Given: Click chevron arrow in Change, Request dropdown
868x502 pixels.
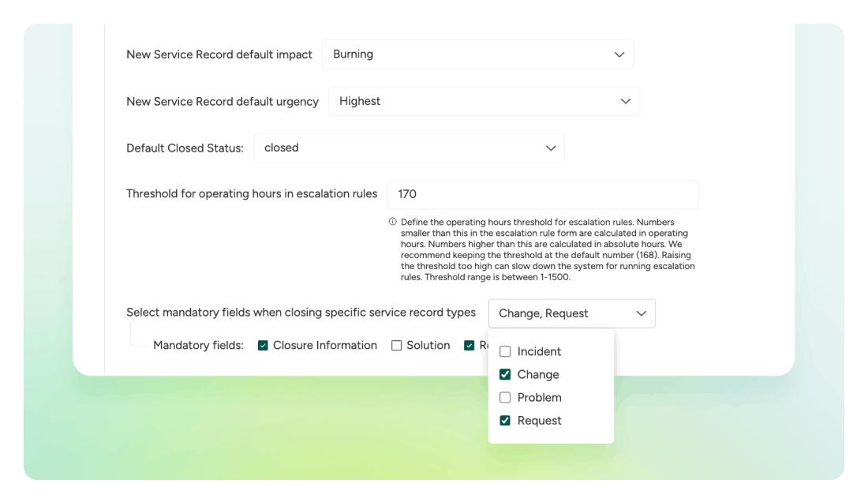Looking at the screenshot, I should [641, 314].
